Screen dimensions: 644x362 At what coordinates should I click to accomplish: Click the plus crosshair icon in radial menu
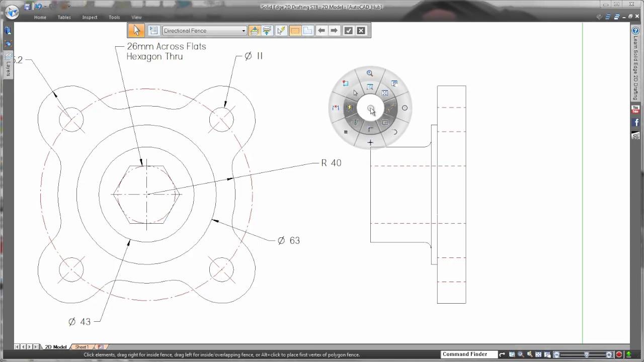point(370,143)
